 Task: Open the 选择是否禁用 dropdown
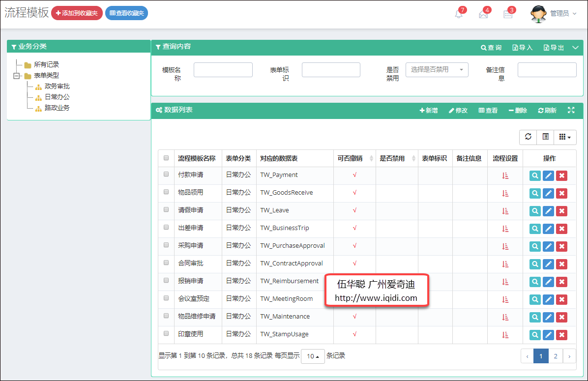tap(437, 70)
